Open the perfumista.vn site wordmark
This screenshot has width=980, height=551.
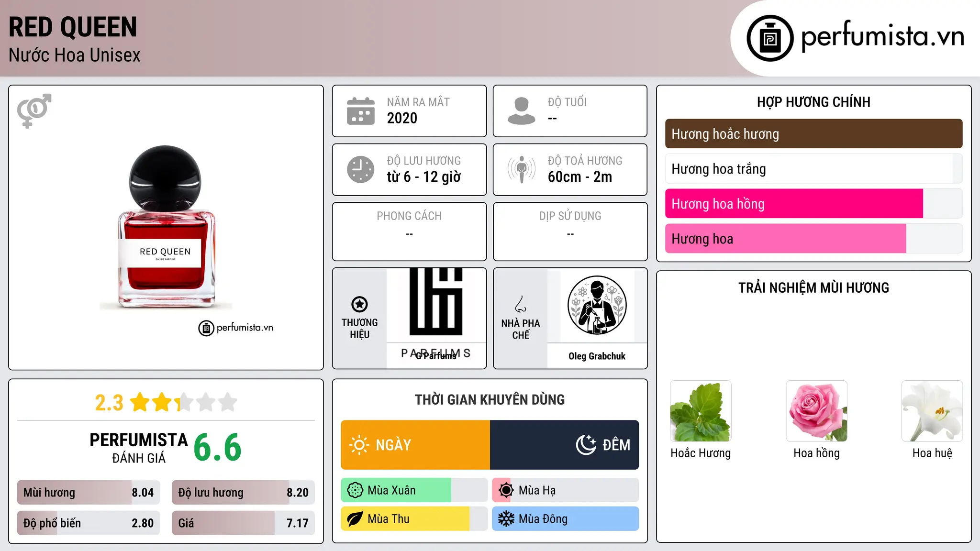(882, 36)
